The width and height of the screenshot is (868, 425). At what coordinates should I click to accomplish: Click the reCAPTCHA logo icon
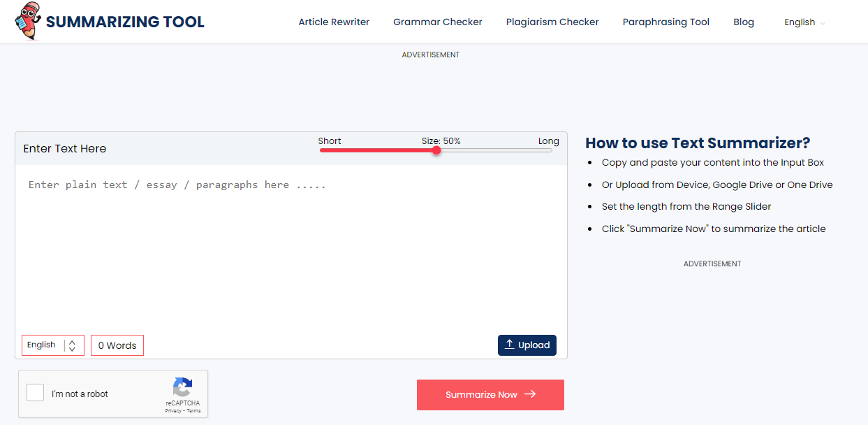pyautogui.click(x=182, y=387)
